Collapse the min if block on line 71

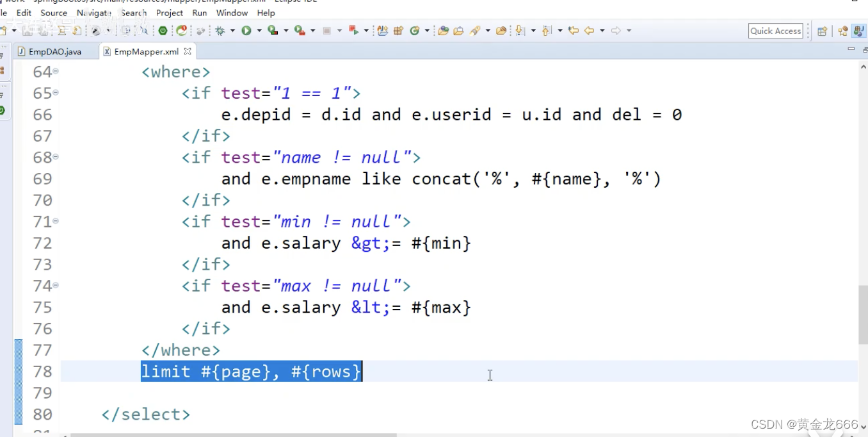pyautogui.click(x=56, y=221)
